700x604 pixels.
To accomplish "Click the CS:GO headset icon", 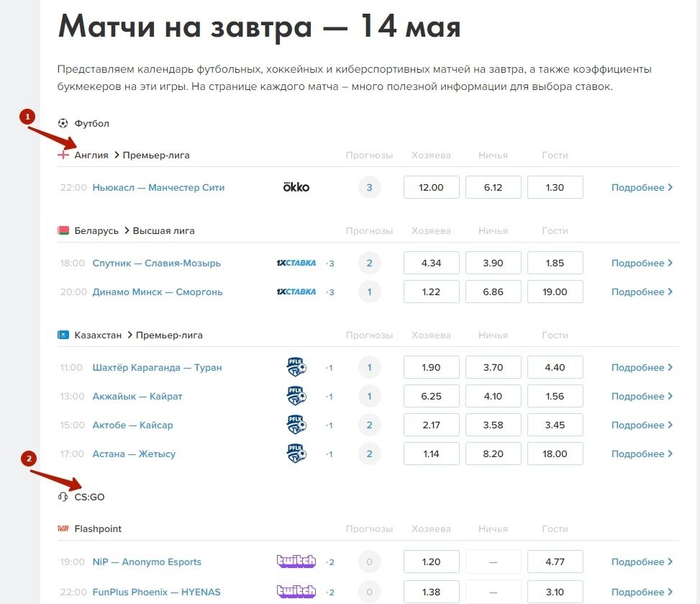I will [x=63, y=497].
